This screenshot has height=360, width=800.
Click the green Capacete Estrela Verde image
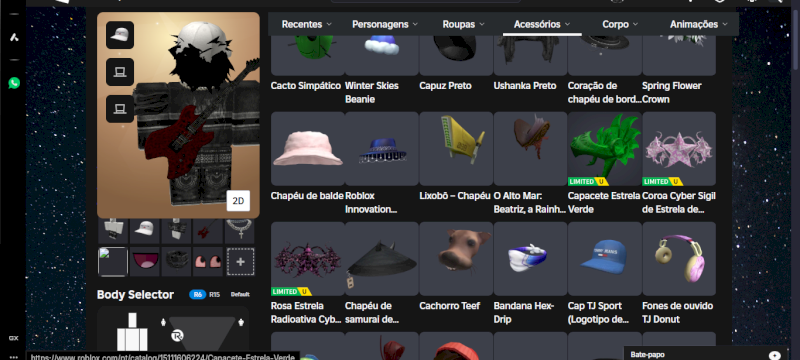tap(605, 149)
